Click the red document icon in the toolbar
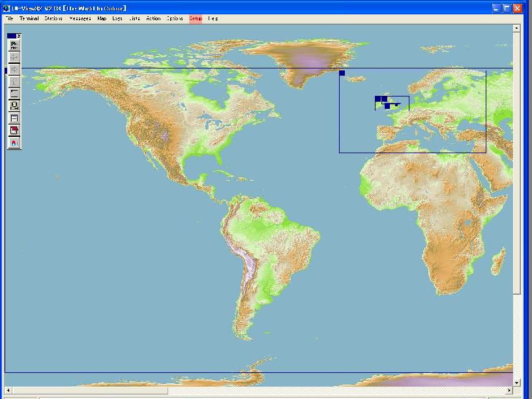Screen dimensions: 532x399 tap(14, 130)
